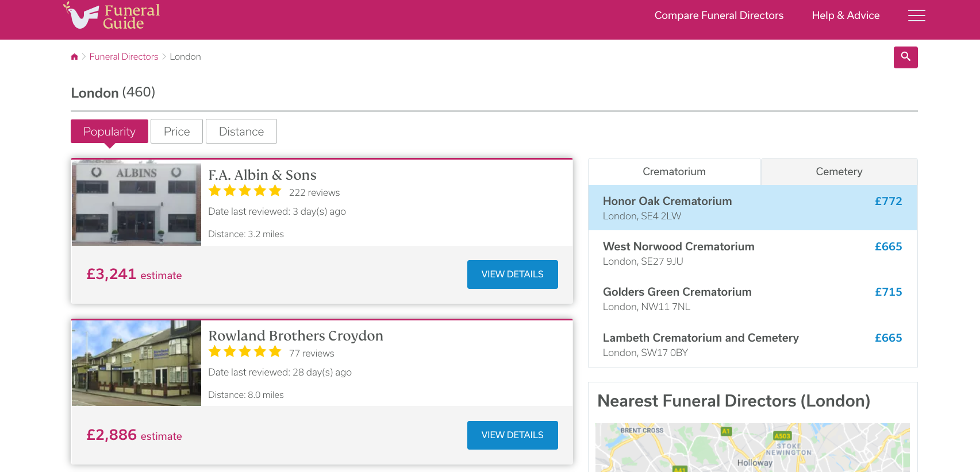Follow the Funeral Directors breadcrumb link
Viewport: 980px width, 472px height.
click(x=124, y=57)
